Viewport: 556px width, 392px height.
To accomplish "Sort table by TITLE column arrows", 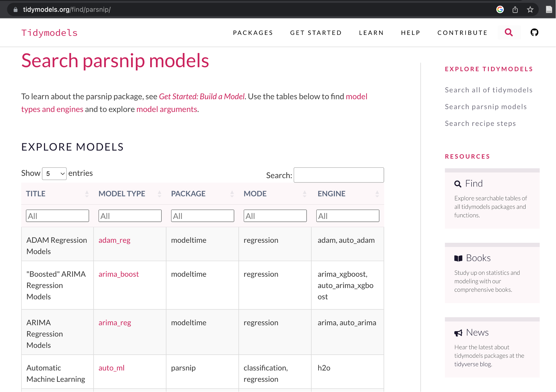I will (x=87, y=194).
